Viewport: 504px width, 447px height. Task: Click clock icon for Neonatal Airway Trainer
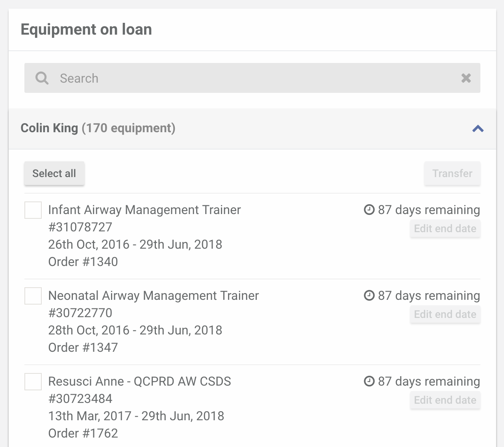point(369,296)
